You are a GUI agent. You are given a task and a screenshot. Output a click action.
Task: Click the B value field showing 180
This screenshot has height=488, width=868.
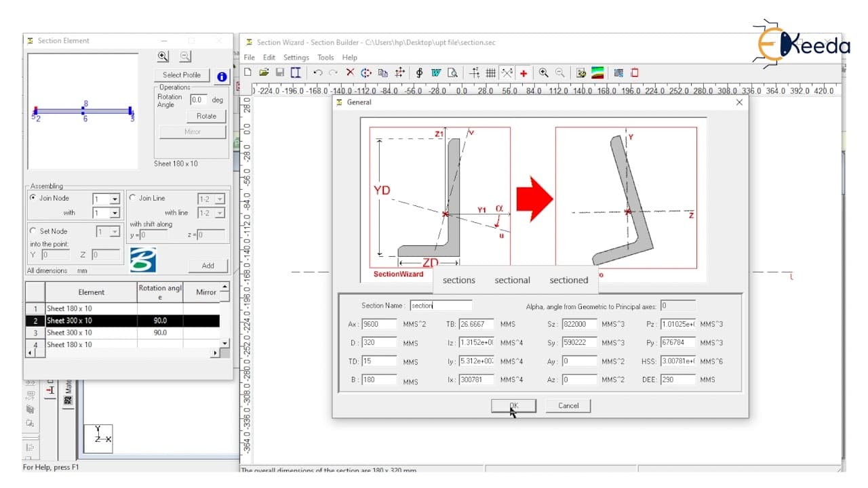pyautogui.click(x=379, y=380)
